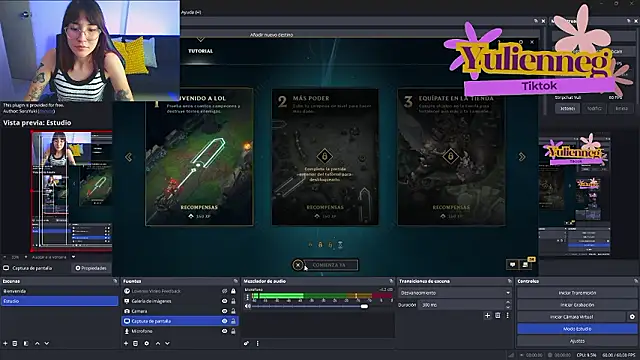The width and height of the screenshot is (640, 360).
Task: Open Propiedades of selected source
Action: pyautogui.click(x=91, y=268)
